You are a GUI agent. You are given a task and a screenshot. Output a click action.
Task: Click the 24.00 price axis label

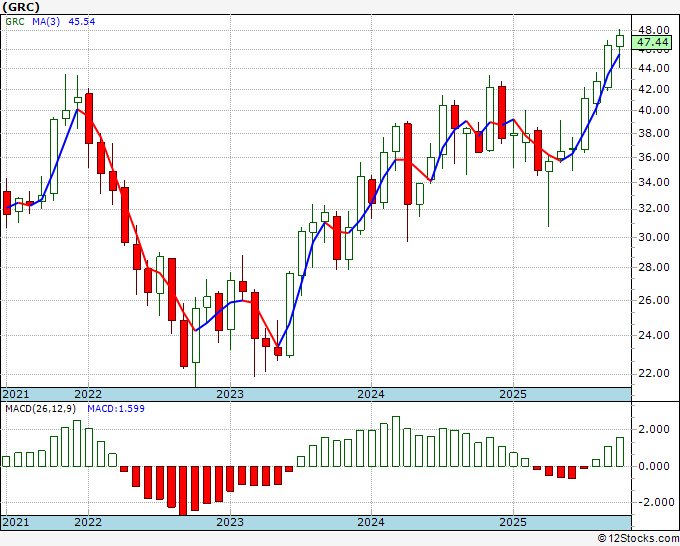[653, 335]
